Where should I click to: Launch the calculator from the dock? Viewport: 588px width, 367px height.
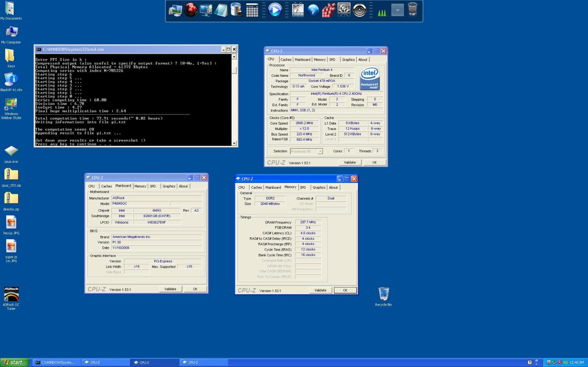click(x=252, y=10)
